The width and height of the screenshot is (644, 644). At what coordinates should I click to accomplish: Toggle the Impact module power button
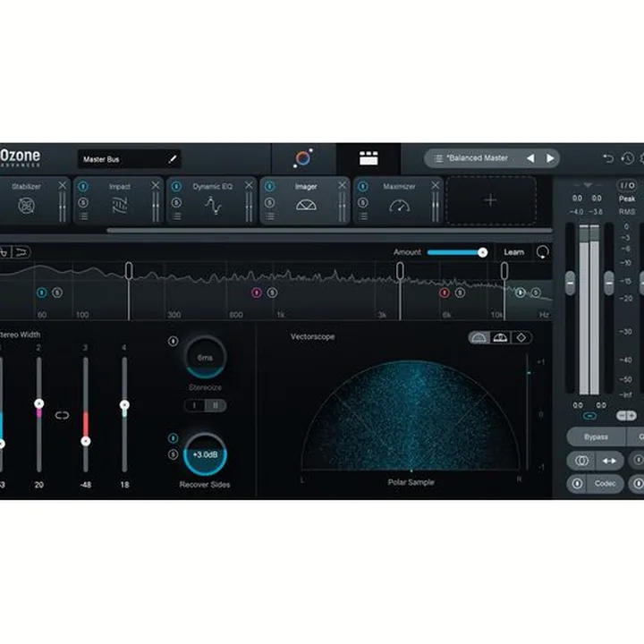[83, 186]
